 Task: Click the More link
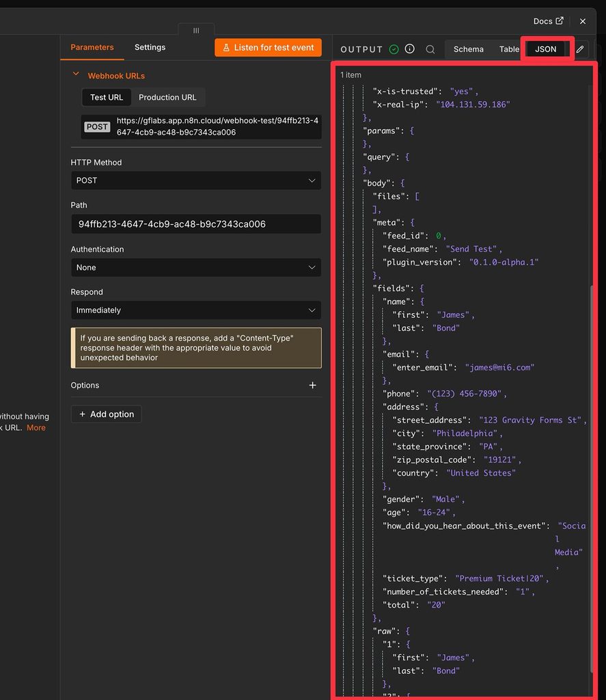pyautogui.click(x=36, y=428)
